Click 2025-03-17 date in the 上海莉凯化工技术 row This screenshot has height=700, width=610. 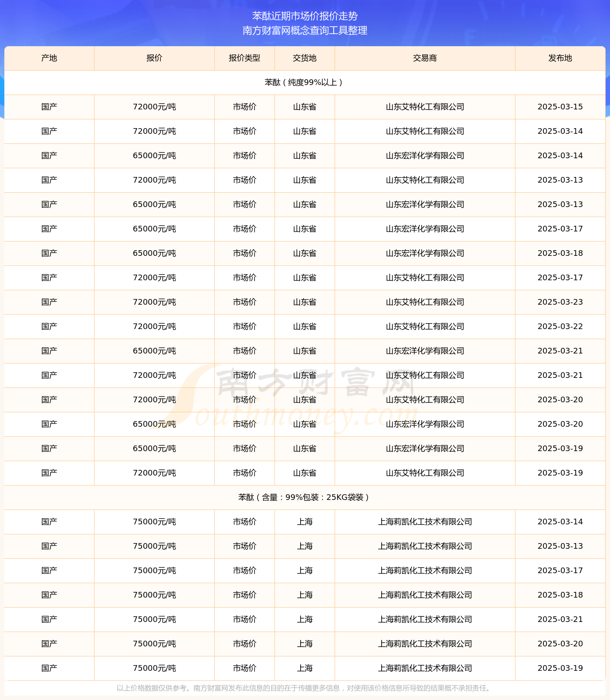coord(560,571)
